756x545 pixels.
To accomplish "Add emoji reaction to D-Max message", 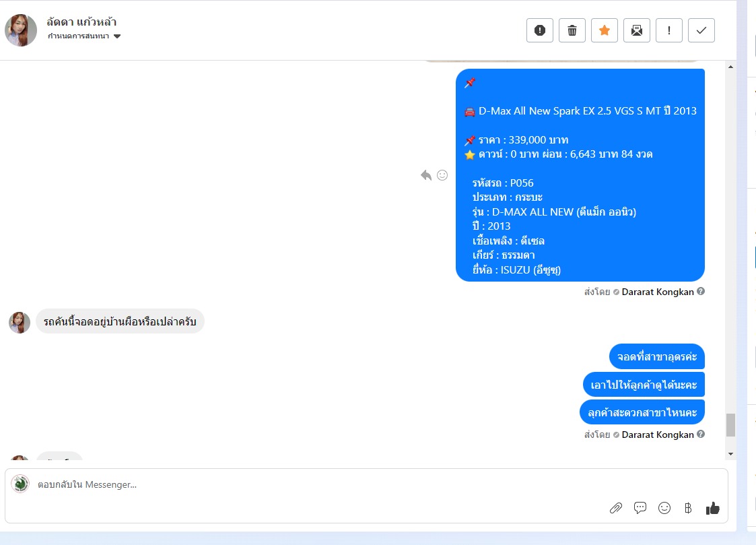I will 442,175.
